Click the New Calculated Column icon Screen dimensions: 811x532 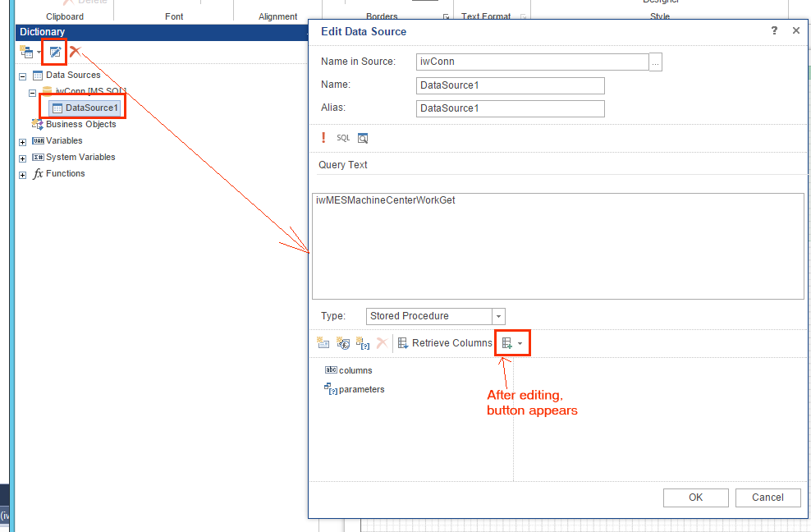point(343,343)
